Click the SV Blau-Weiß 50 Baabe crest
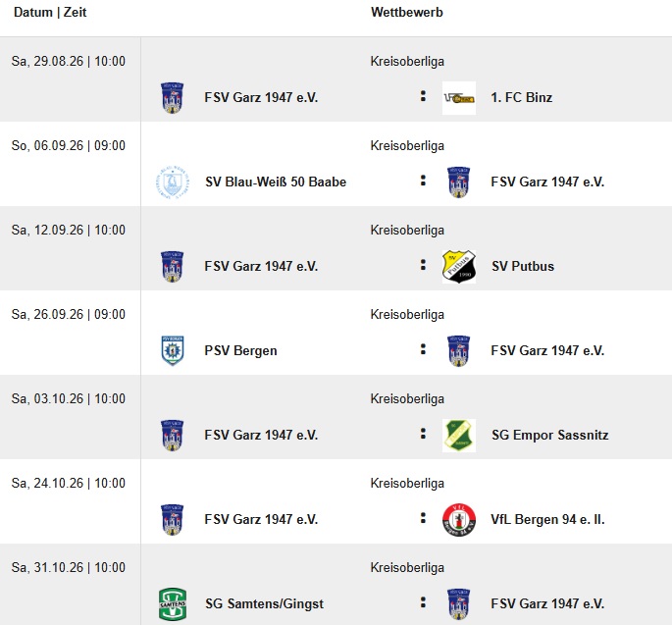The width and height of the screenshot is (672, 625). pyautogui.click(x=173, y=182)
